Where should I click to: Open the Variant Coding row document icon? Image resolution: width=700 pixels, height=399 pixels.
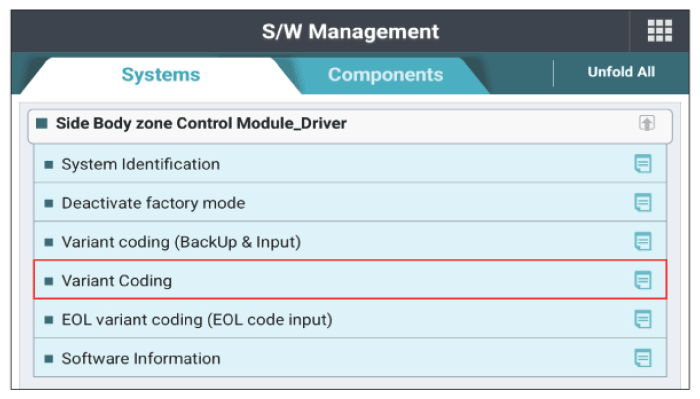click(643, 280)
